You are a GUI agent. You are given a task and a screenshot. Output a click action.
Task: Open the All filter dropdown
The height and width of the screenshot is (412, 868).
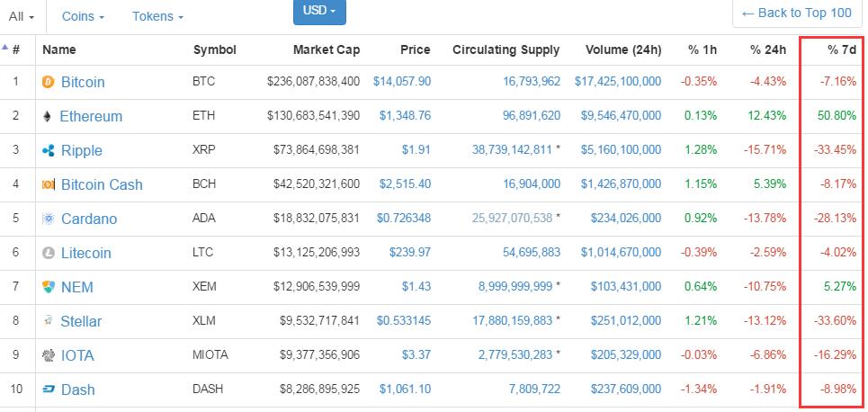tap(22, 16)
